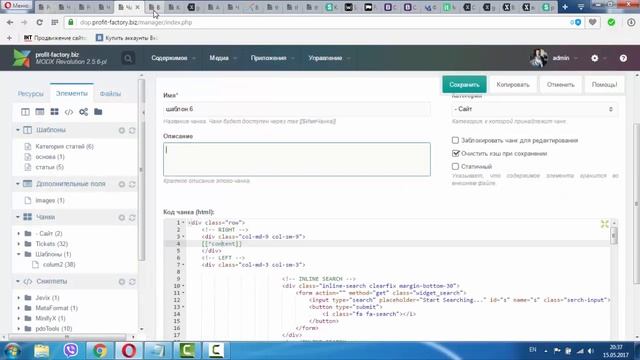The image size is (640, 360).
Task: Toggle Заблокировать чанк для редактирования checkbox
Action: (x=455, y=140)
